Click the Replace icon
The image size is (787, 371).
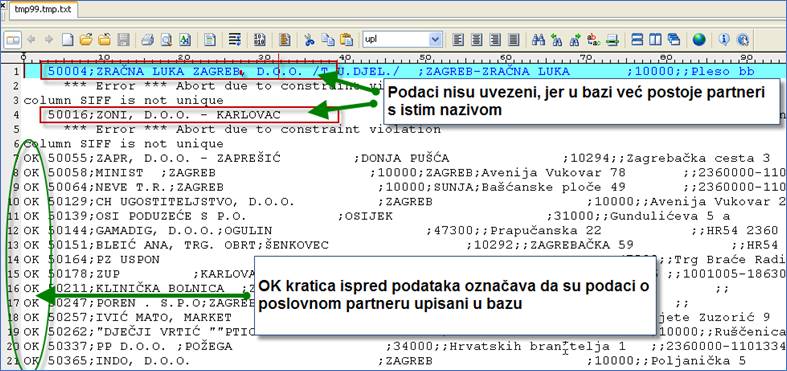594,39
